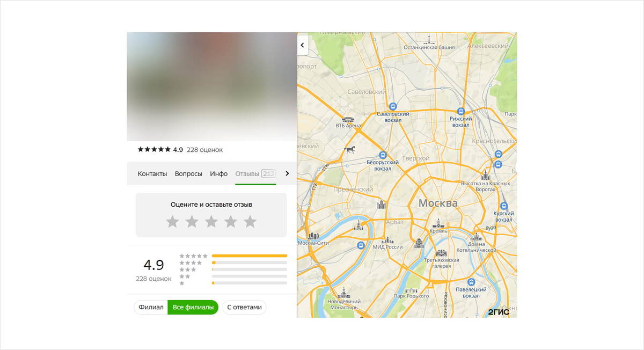Open the 228 оценок ratings link
Viewport: 644px width, 350px height.
tap(204, 149)
